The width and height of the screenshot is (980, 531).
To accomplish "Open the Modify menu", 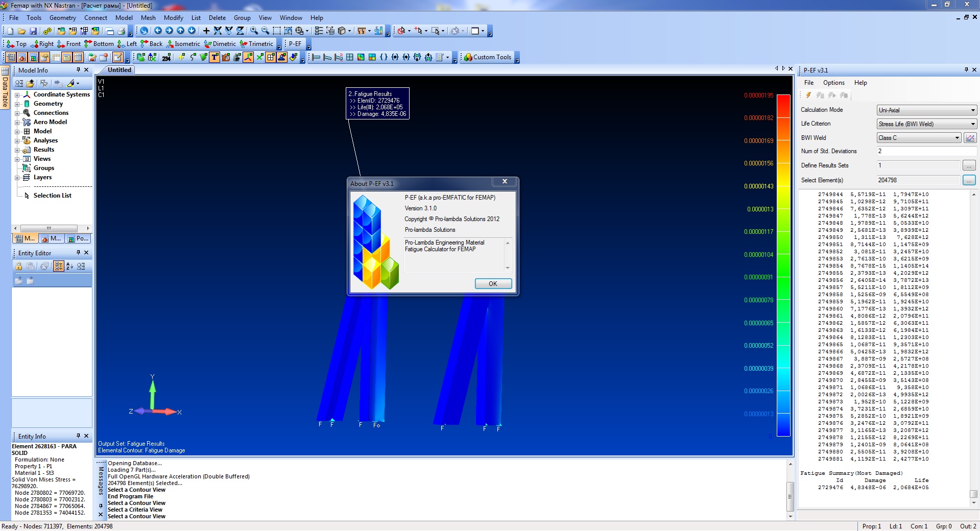I will click(174, 18).
